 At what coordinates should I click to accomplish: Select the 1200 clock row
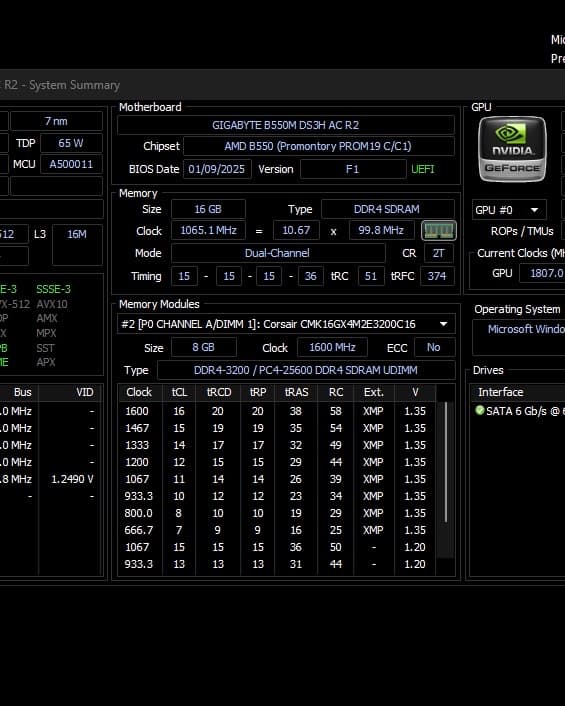click(276, 462)
